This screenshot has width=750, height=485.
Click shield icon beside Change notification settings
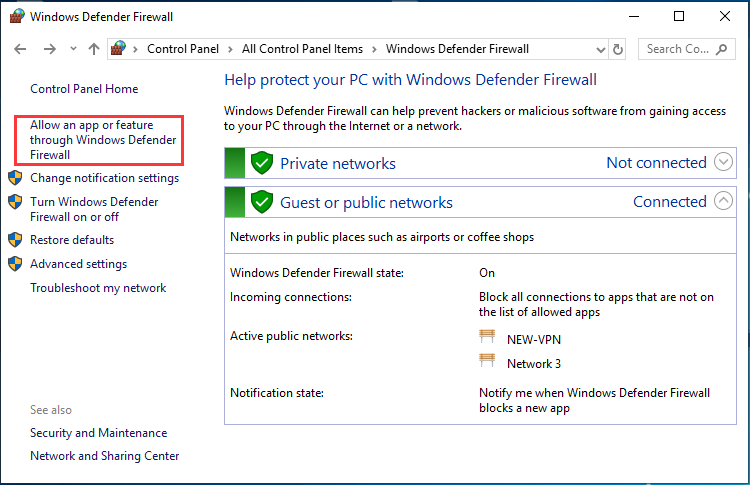pos(15,178)
